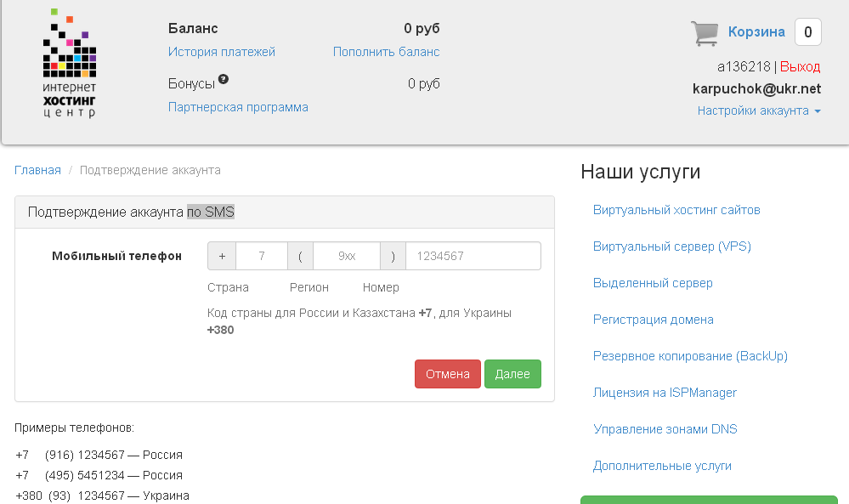Go to Главная in the breadcrumb

tap(37, 170)
